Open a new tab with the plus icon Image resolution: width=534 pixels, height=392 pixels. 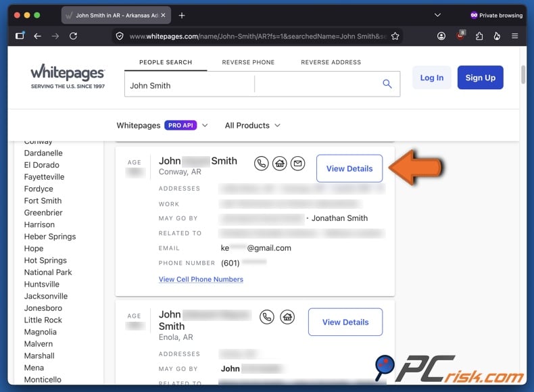(x=182, y=16)
